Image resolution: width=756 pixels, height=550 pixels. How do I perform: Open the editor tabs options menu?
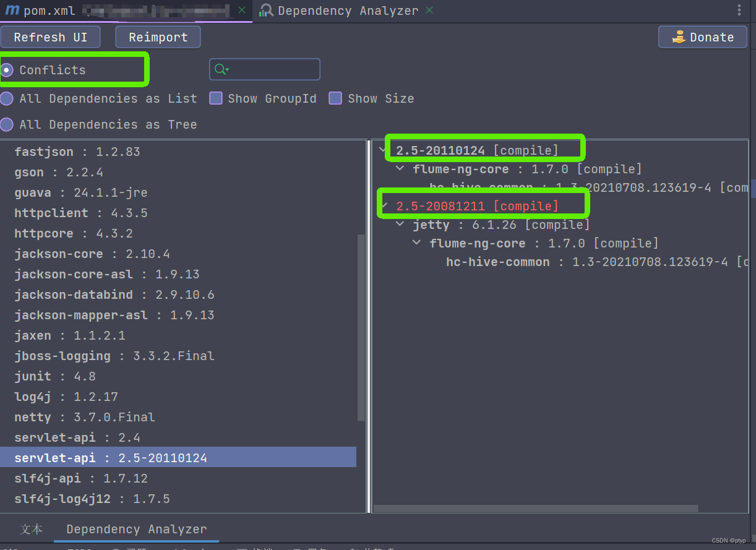click(x=739, y=11)
